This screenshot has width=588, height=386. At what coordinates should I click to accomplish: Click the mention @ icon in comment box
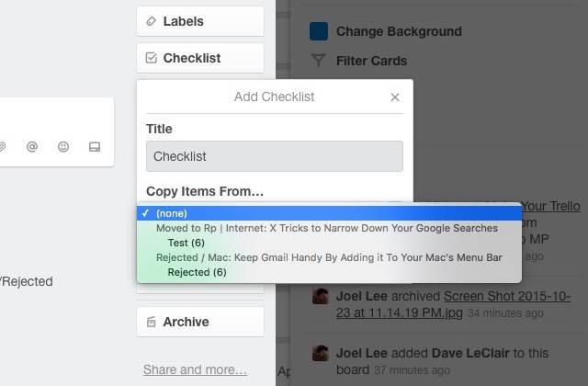pos(32,147)
